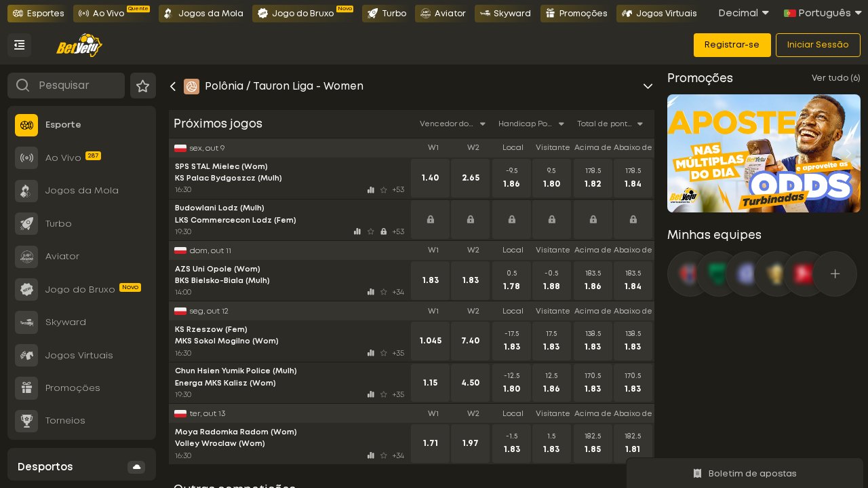
Task: Open Skyward plane icon in sidebar
Action: [26, 322]
